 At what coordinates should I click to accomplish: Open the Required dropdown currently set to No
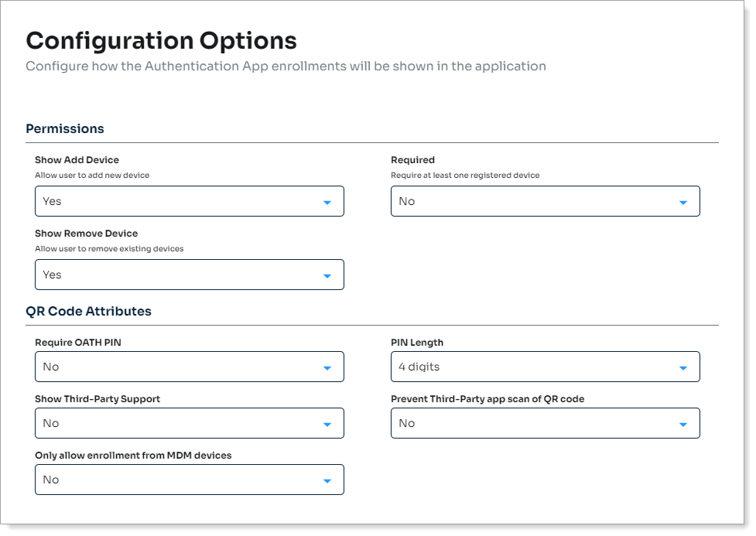point(546,201)
